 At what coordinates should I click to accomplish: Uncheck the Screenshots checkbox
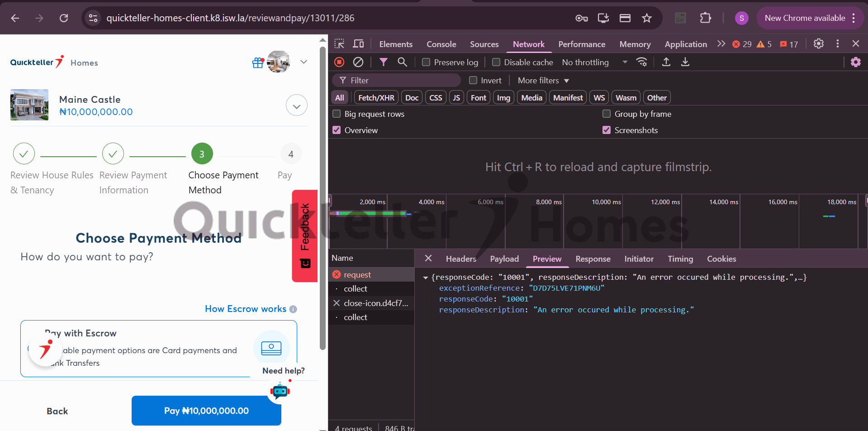tap(607, 130)
